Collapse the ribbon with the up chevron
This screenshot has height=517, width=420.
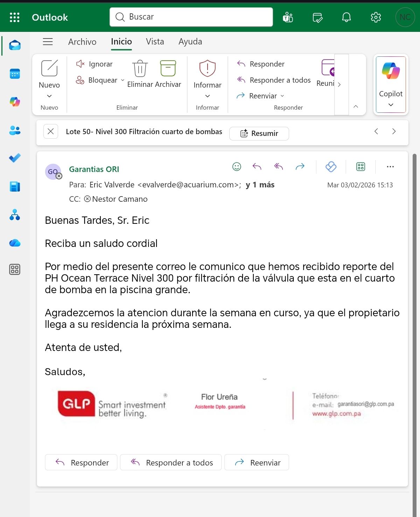coord(356,106)
